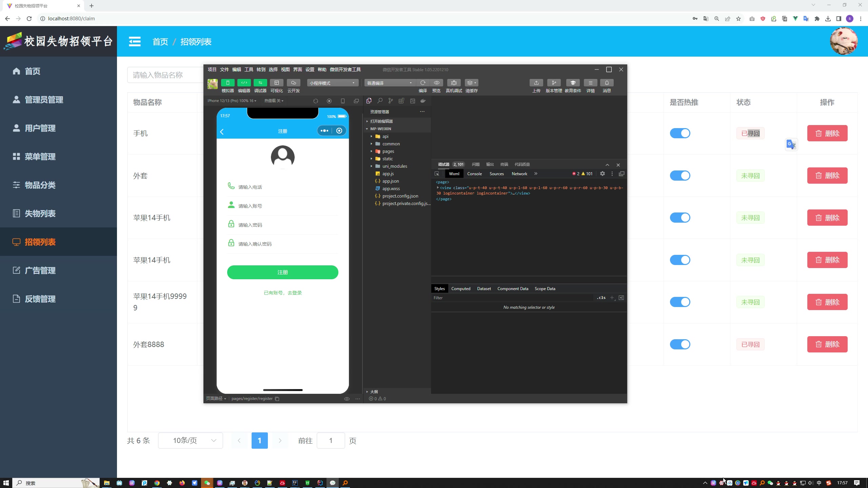Enter page number in 前往 input field
This screenshot has height=488, width=868.
point(330,440)
